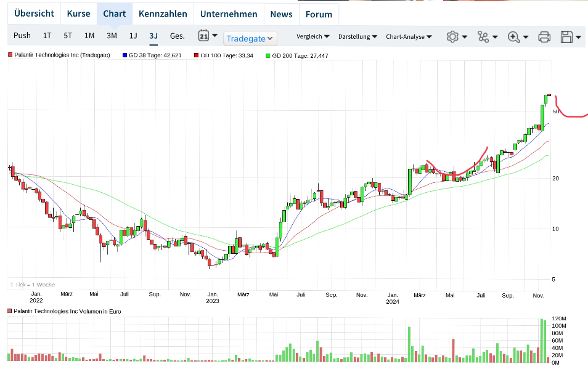Set chart range to 1J
The image size is (588, 369).
coord(133,36)
